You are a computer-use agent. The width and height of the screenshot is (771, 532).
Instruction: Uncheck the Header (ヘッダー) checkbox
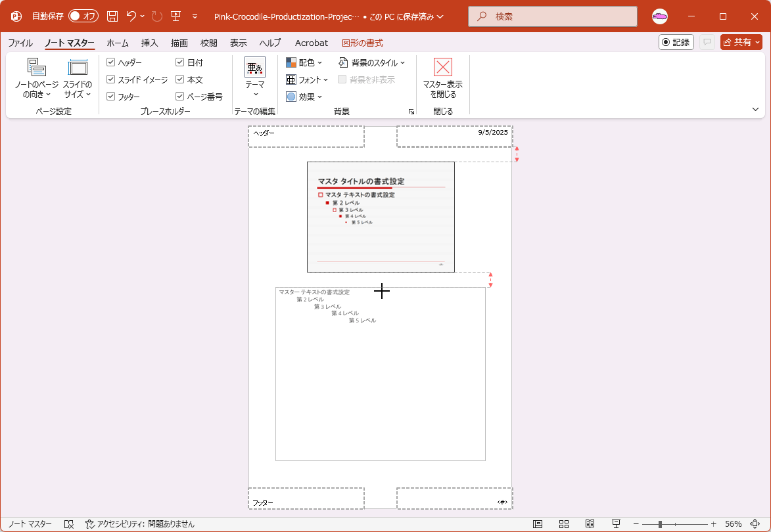[x=110, y=62]
